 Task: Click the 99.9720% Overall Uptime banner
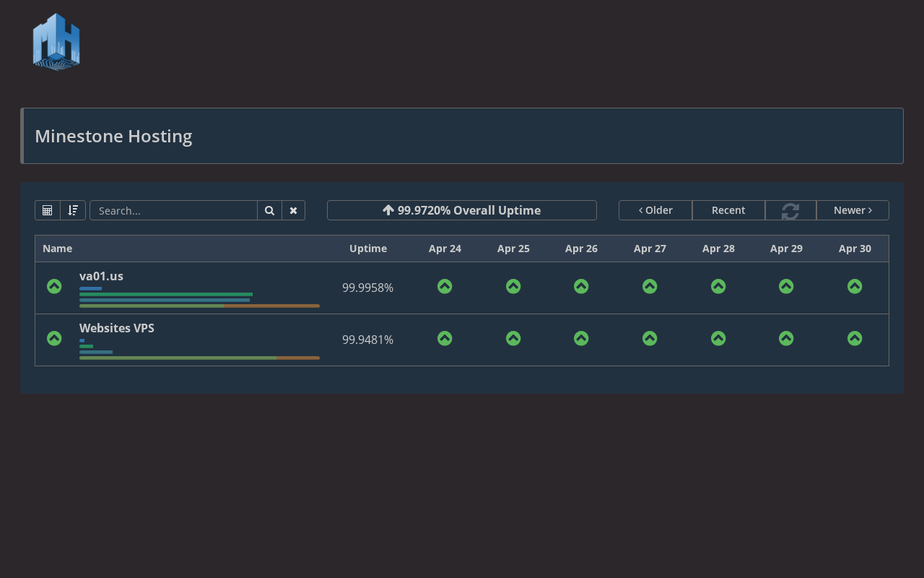click(x=462, y=210)
